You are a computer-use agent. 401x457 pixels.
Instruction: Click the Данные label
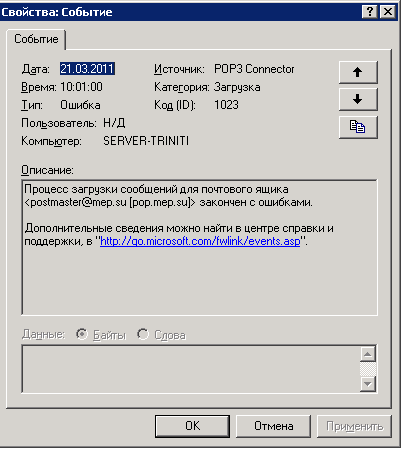click(43, 334)
